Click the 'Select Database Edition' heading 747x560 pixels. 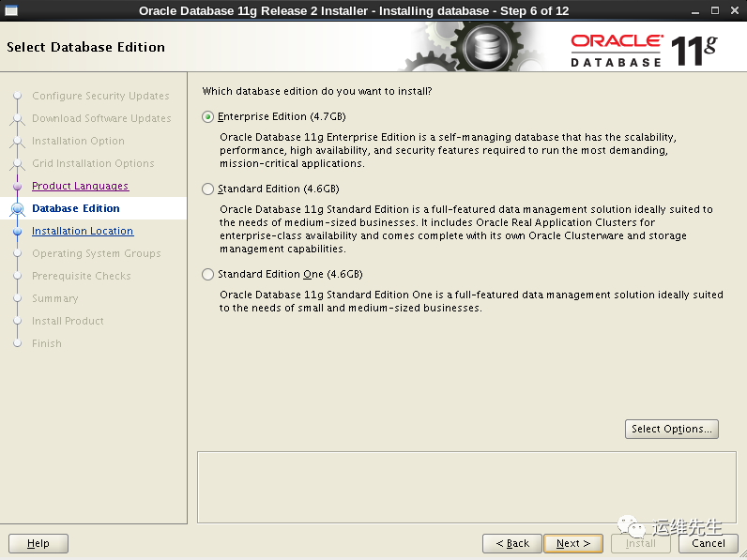[x=85, y=47]
